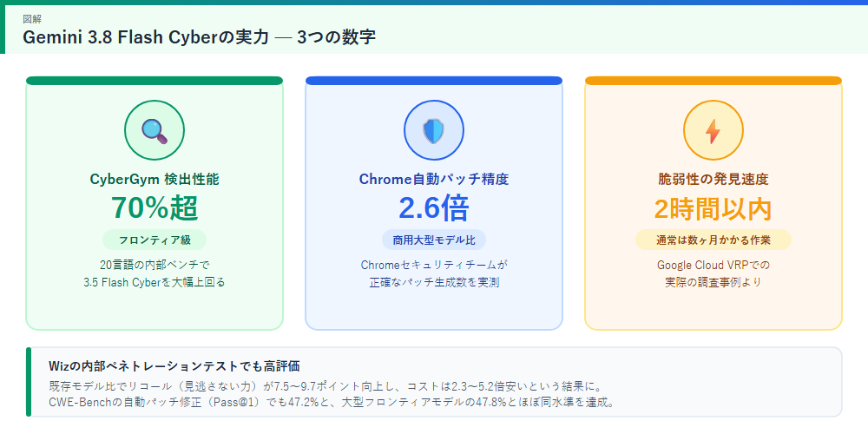Click the orange lightning bolt icon
The width and height of the screenshot is (868, 434).
(x=713, y=131)
